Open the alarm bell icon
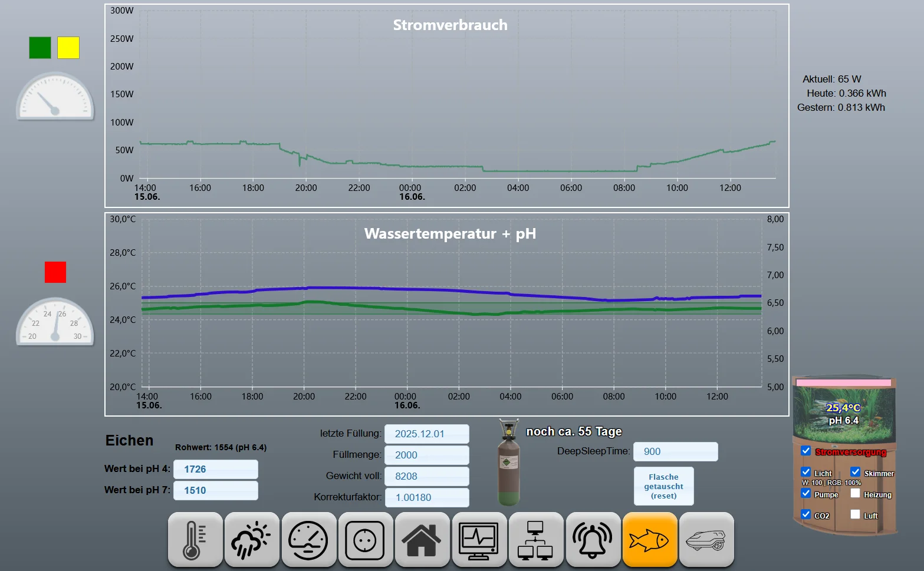 coord(593,539)
